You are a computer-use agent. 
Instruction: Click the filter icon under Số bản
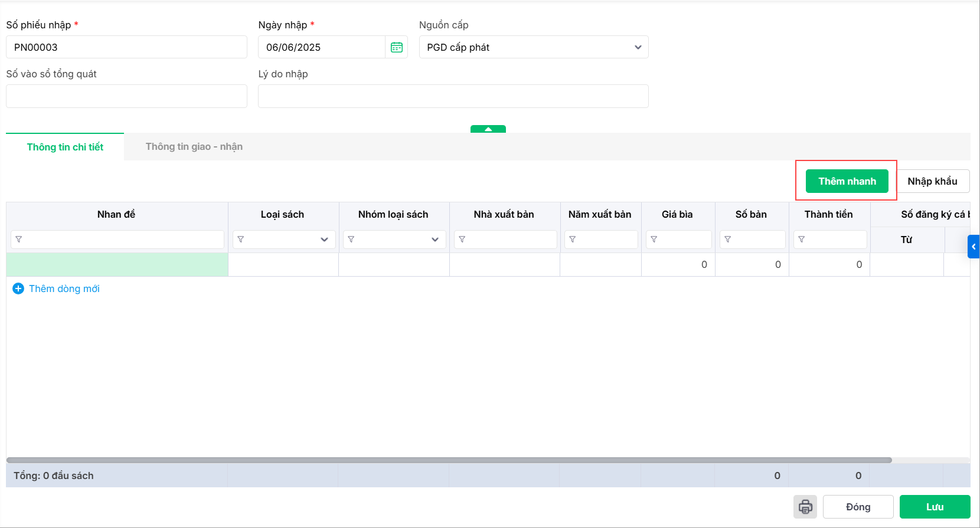tap(728, 240)
